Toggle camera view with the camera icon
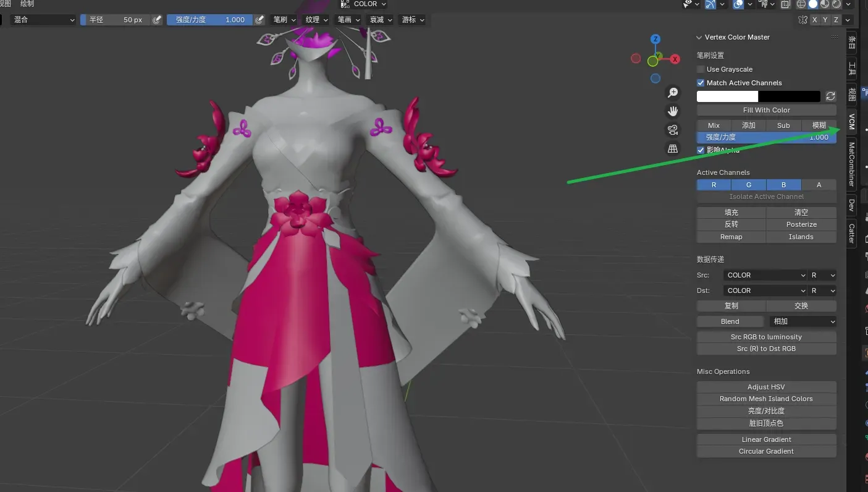The width and height of the screenshot is (868, 492). [673, 130]
